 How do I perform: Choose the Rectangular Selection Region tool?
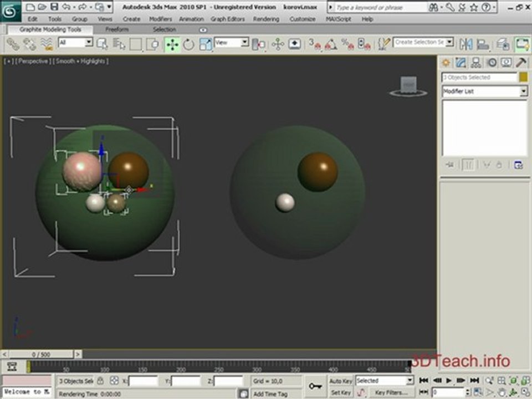tap(135, 44)
